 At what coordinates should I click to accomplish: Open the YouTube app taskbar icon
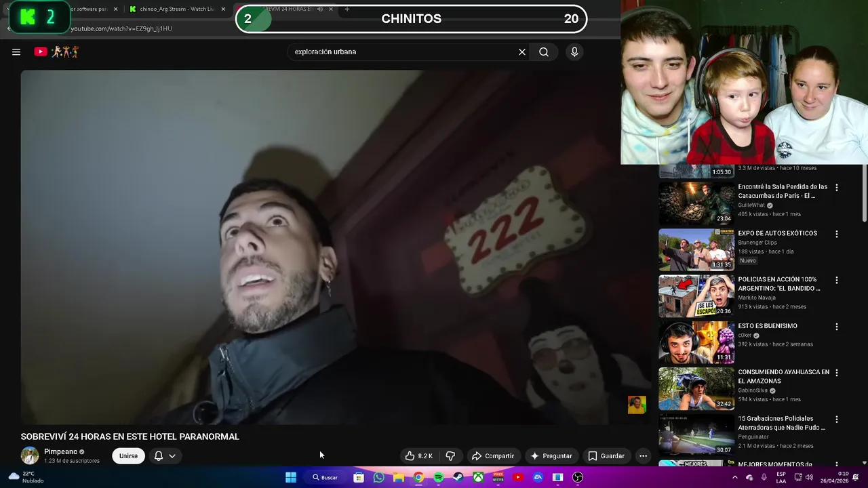518,477
